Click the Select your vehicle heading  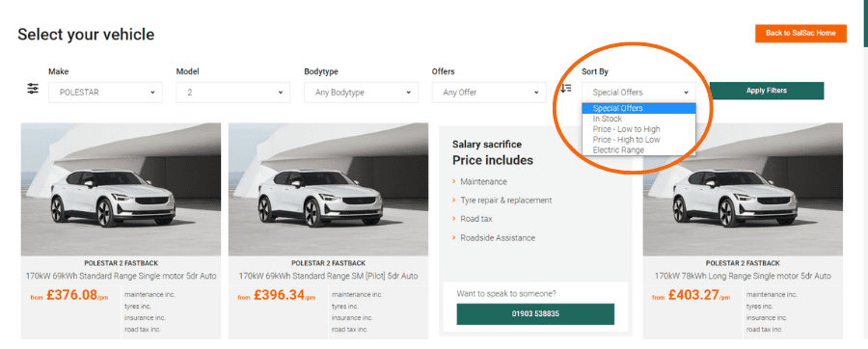click(86, 35)
